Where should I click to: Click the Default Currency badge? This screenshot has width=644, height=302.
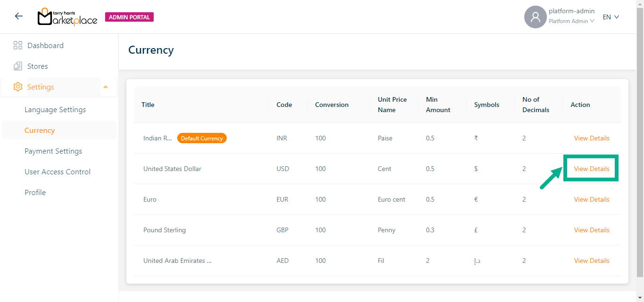pos(202,139)
